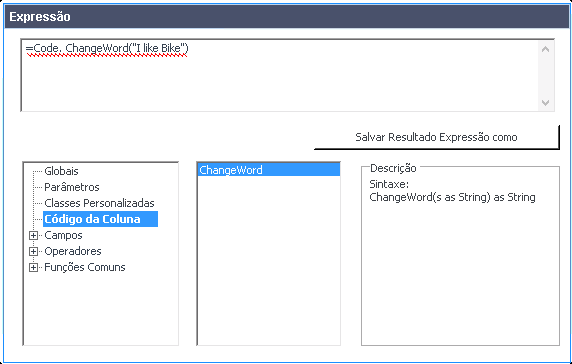This screenshot has width=572, height=364.
Task: Click the ChangeWord syntax description text
Action: tap(452, 197)
